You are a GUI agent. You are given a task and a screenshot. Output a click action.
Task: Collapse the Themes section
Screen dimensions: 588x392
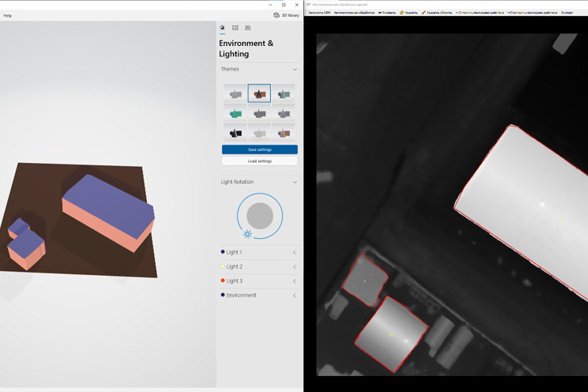[x=294, y=69]
